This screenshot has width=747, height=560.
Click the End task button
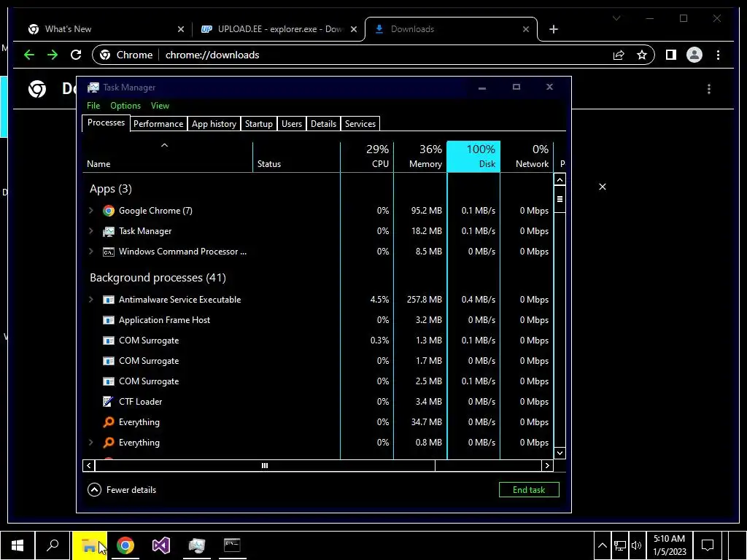pos(529,489)
